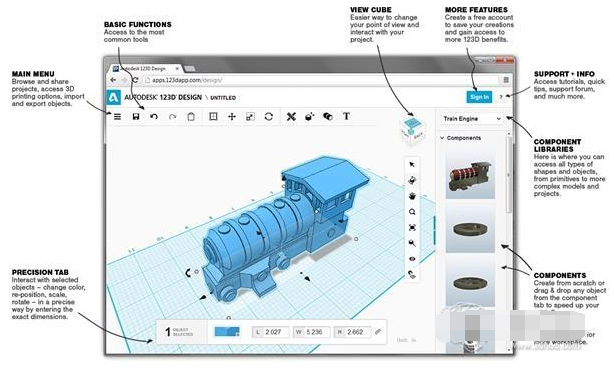Select the Scale tool icon
Viewport: 614px width, 369px height.
pyautogui.click(x=250, y=116)
